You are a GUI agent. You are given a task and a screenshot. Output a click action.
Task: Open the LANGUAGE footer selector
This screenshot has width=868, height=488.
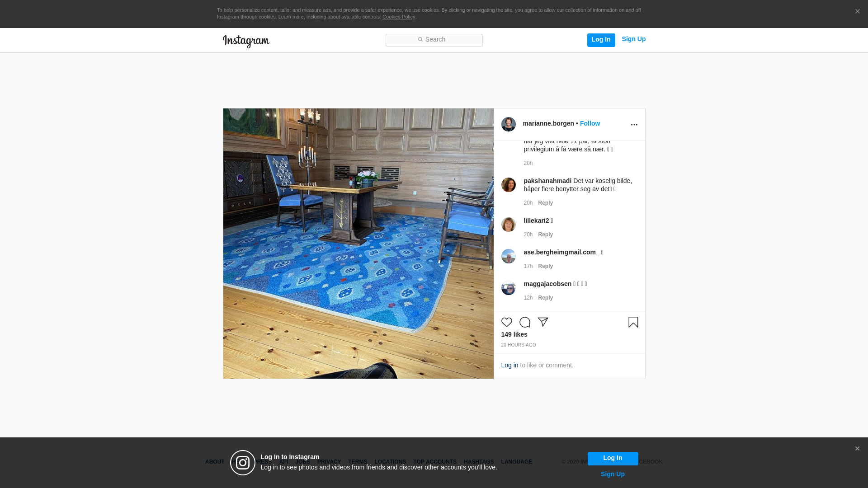tap(516, 462)
